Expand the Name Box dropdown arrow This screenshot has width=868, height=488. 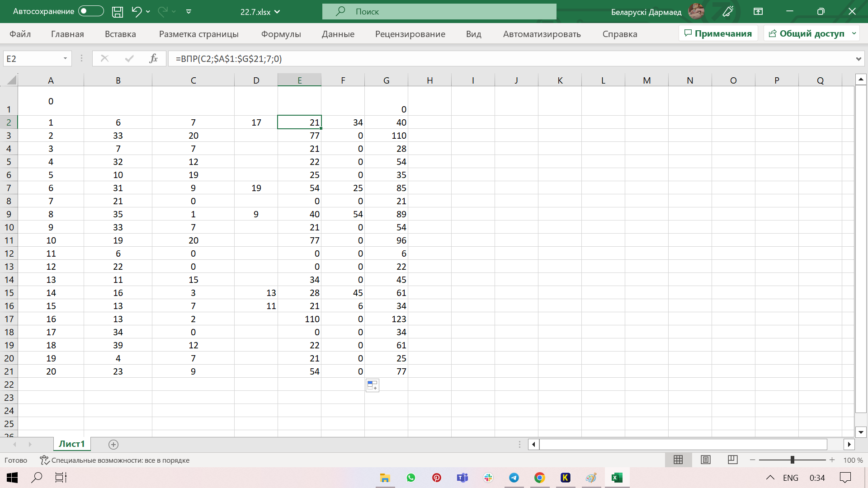pyautogui.click(x=65, y=59)
